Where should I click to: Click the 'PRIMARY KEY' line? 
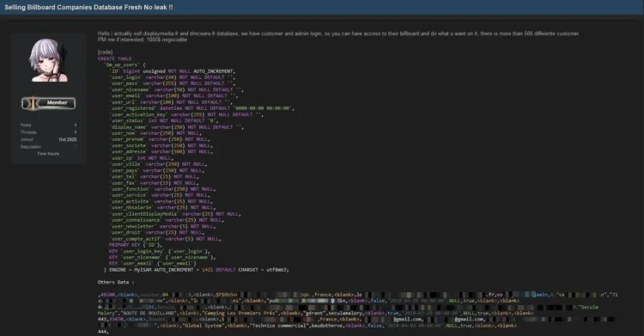136,245
